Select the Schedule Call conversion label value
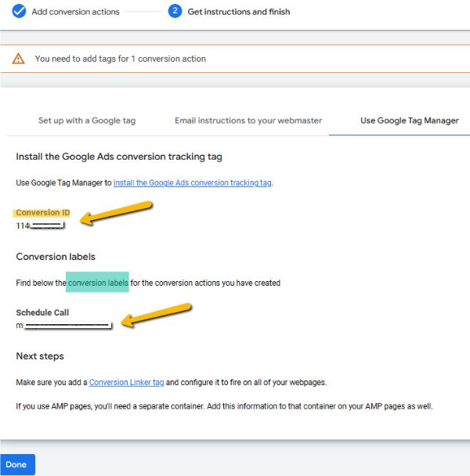 click(63, 326)
